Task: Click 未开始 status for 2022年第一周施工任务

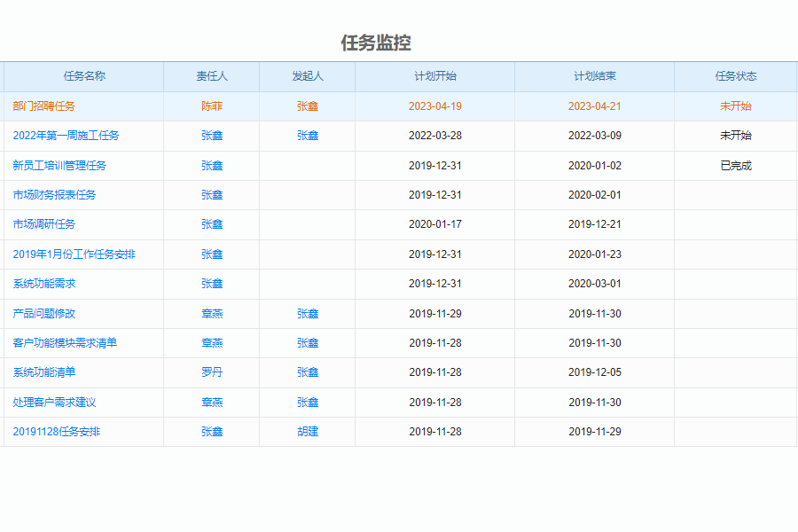Action: click(736, 136)
